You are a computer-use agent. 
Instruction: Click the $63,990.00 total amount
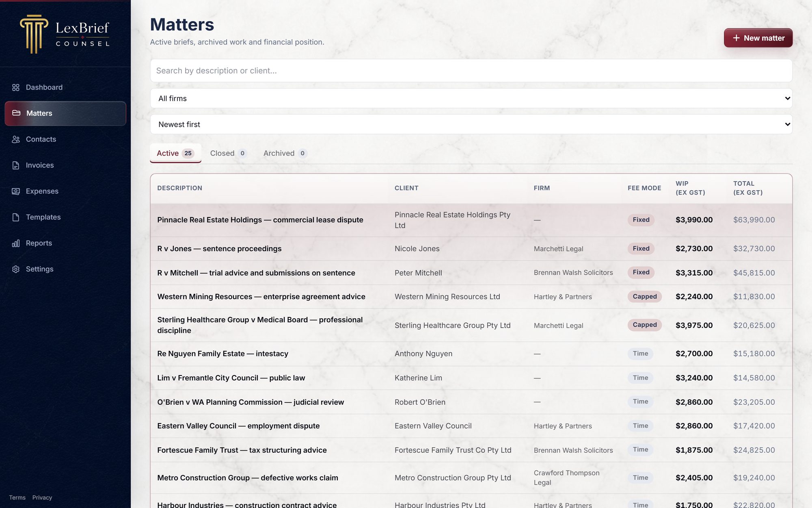click(754, 220)
